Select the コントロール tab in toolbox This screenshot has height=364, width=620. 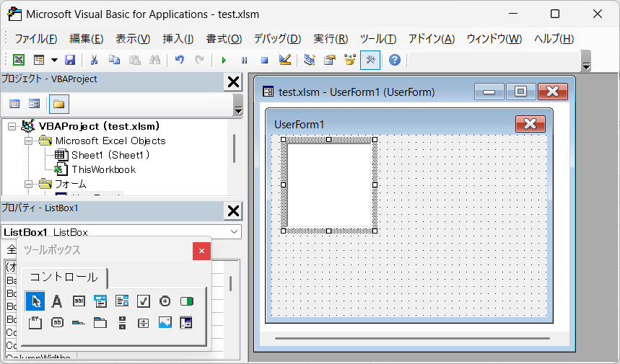point(64,278)
